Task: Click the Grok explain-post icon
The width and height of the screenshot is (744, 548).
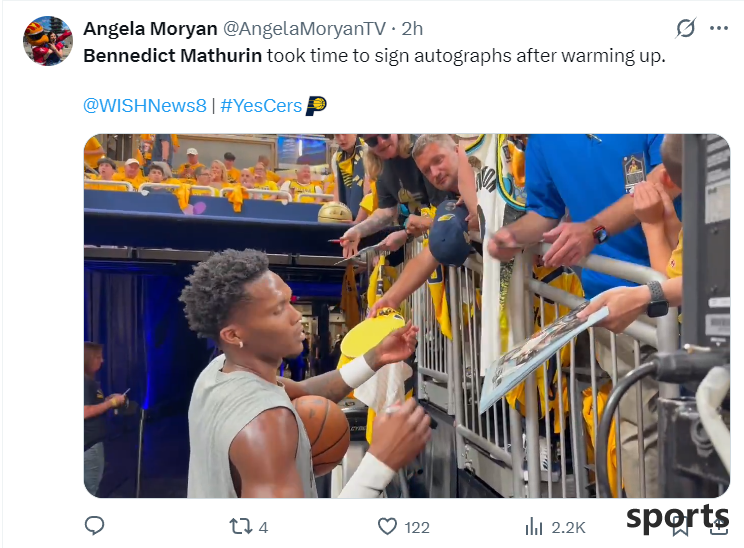Action: point(686,28)
